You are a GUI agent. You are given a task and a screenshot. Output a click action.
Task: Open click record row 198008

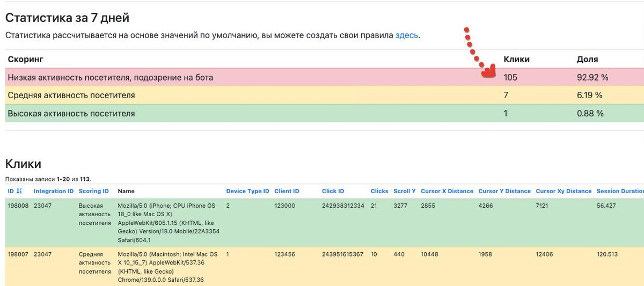[x=325, y=223]
